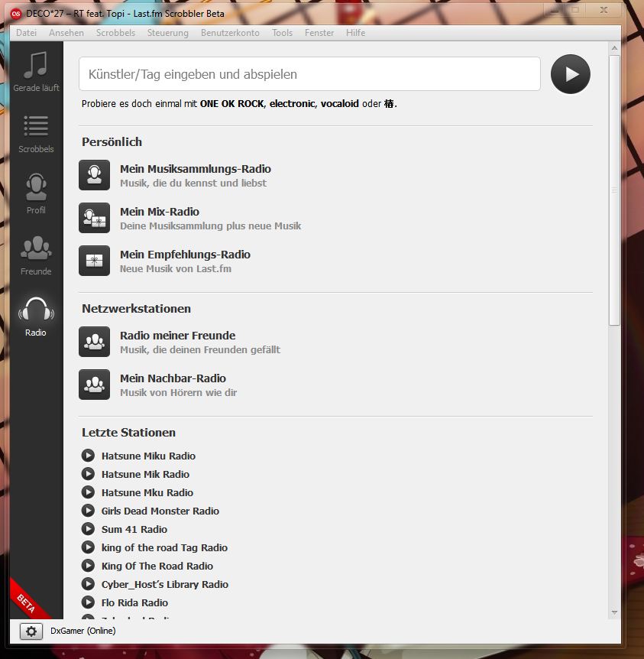Click the DxGamer (Online) status text
The height and width of the screenshot is (659, 644).
[x=83, y=631]
